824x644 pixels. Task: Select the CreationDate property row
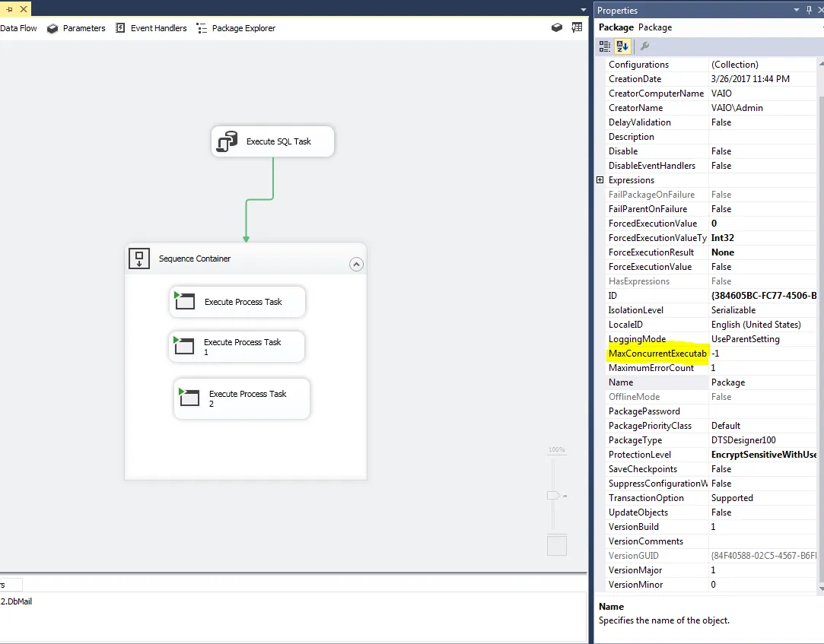click(x=711, y=79)
